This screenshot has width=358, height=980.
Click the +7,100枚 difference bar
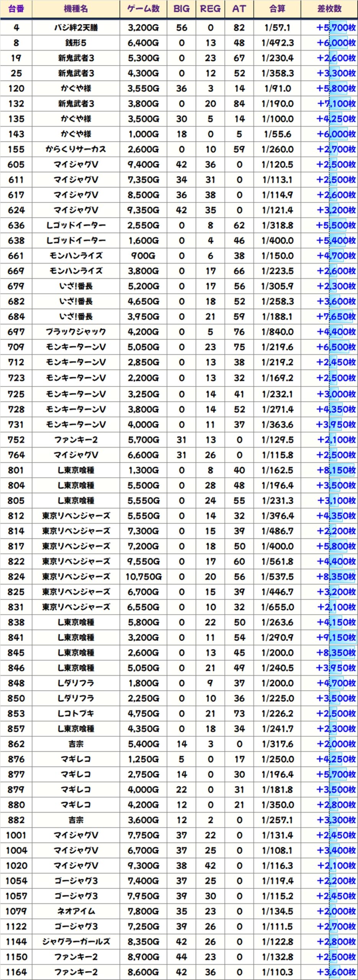336,104
